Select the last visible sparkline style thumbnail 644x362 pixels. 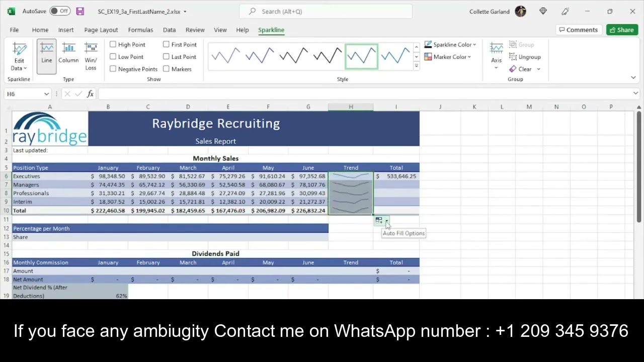point(395,56)
